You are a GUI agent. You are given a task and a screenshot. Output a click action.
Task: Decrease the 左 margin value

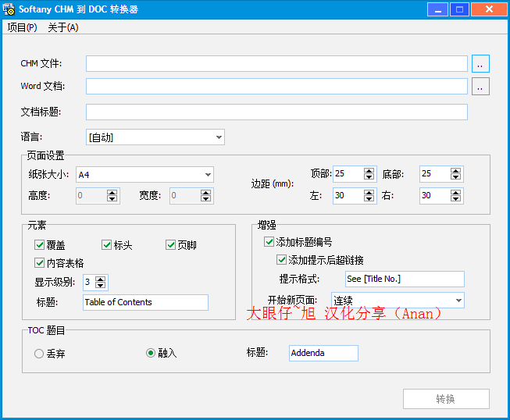(x=369, y=198)
